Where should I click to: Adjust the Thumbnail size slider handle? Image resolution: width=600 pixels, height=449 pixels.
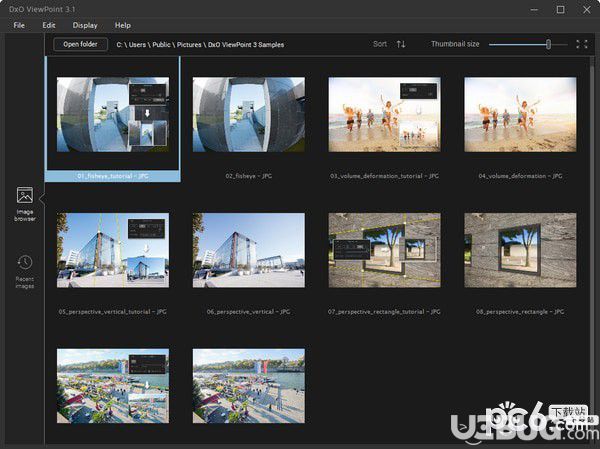(548, 44)
